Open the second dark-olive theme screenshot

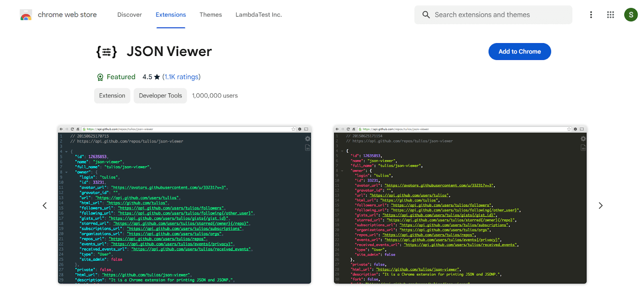(460, 205)
